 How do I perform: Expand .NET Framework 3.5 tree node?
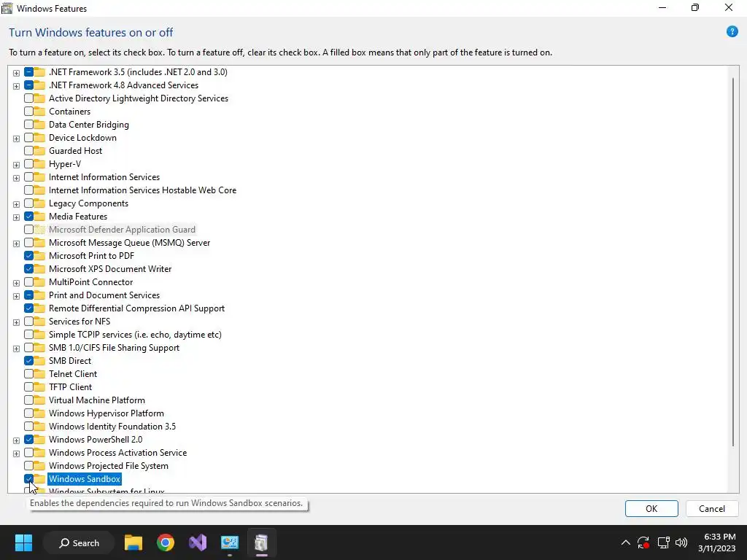tap(16, 73)
